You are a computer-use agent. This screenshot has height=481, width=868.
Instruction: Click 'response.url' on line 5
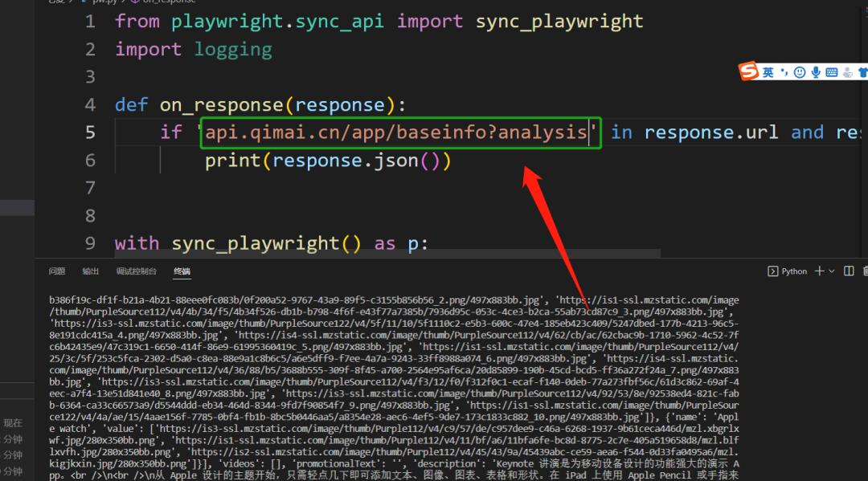pos(710,132)
